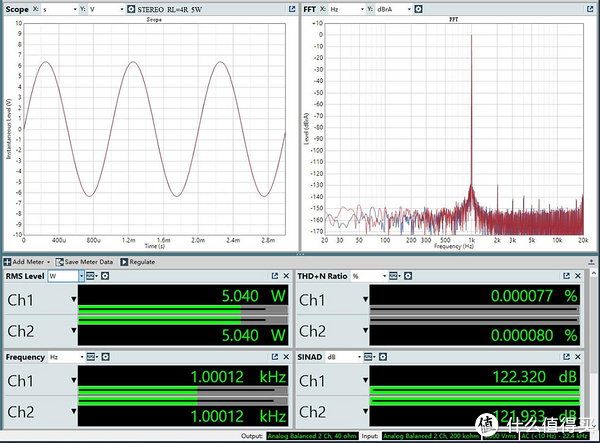
Task: Open RMS Level meter settings gear
Action: [105, 276]
